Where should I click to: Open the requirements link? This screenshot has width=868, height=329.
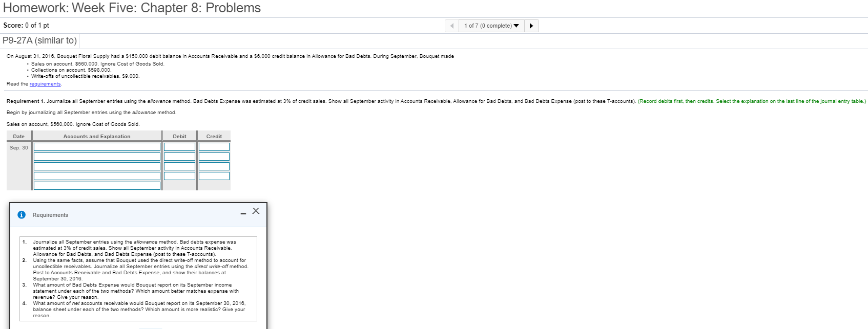[45, 84]
